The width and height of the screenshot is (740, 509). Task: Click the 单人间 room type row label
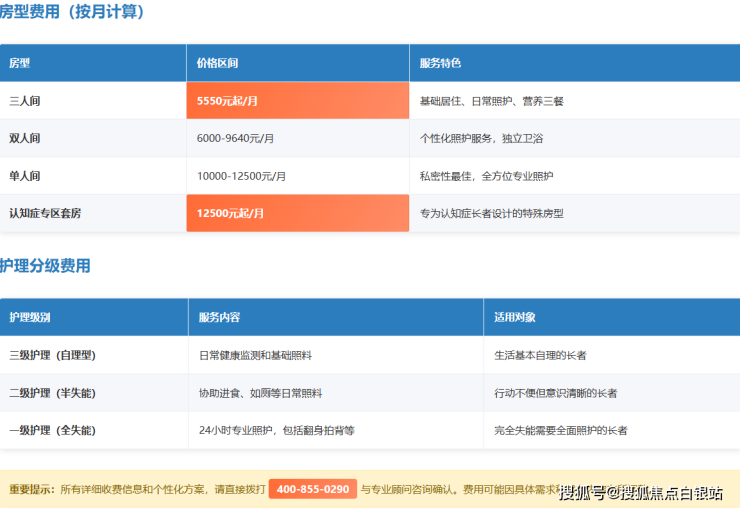tap(24, 176)
